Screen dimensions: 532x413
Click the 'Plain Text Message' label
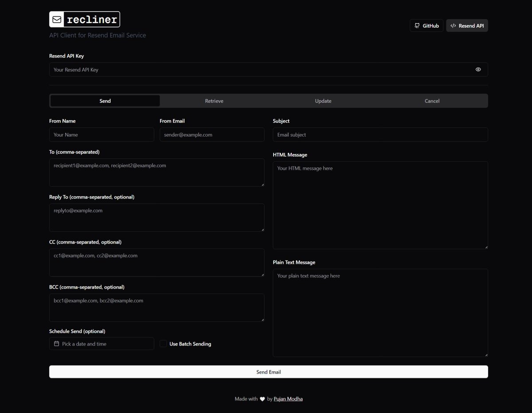pos(294,262)
